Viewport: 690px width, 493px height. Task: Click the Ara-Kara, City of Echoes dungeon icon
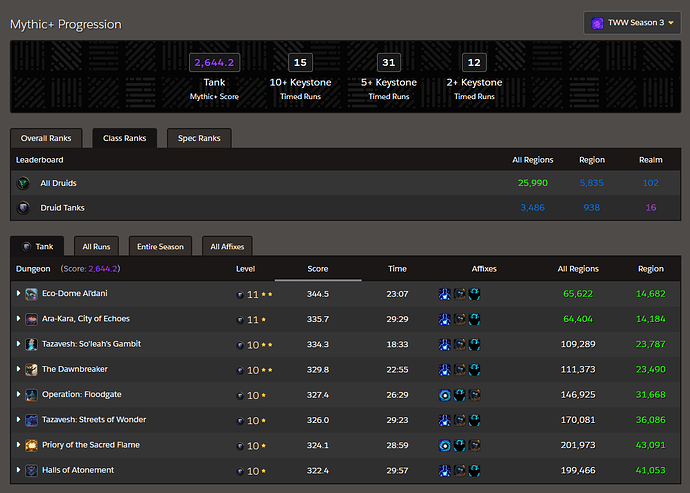pyautogui.click(x=32, y=319)
